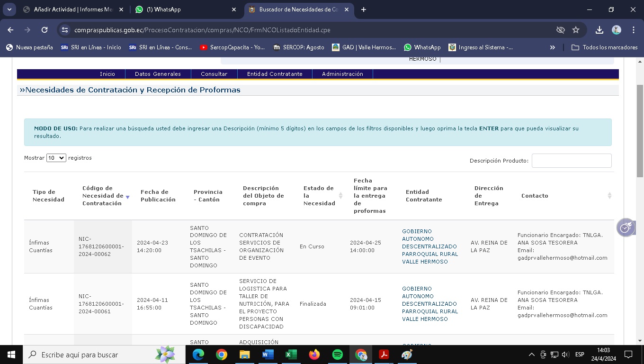This screenshot has width=644, height=364.
Task: Expand hidden bookmarks with double chevron
Action: click(x=552, y=47)
